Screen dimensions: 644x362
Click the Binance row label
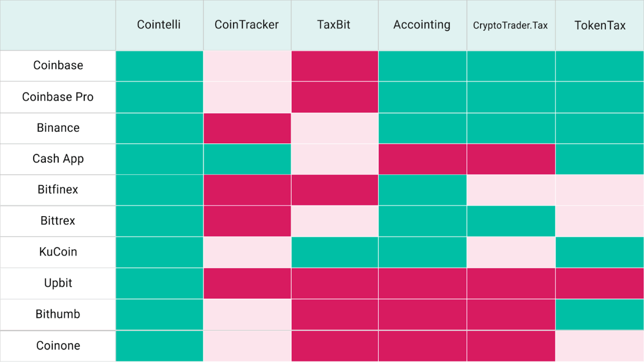tap(58, 128)
